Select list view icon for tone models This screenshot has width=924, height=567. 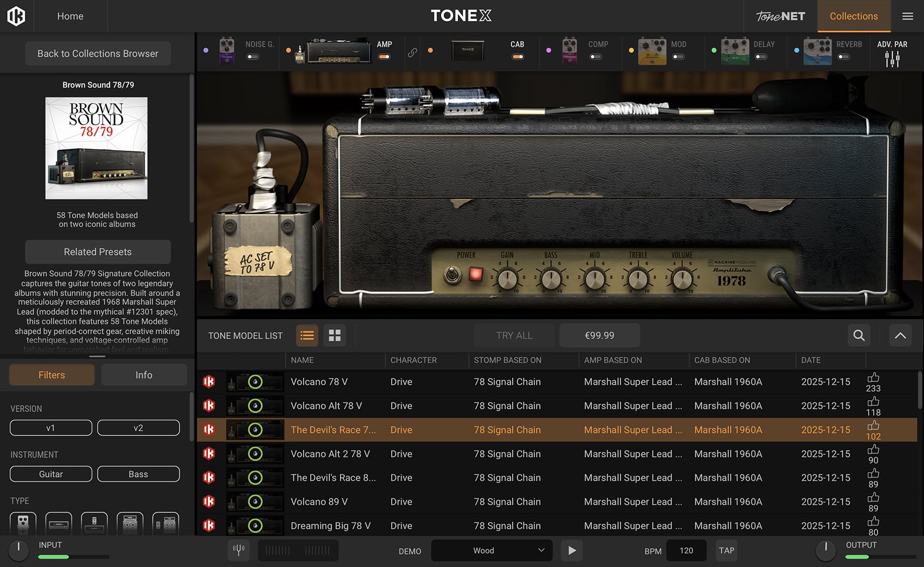[307, 335]
